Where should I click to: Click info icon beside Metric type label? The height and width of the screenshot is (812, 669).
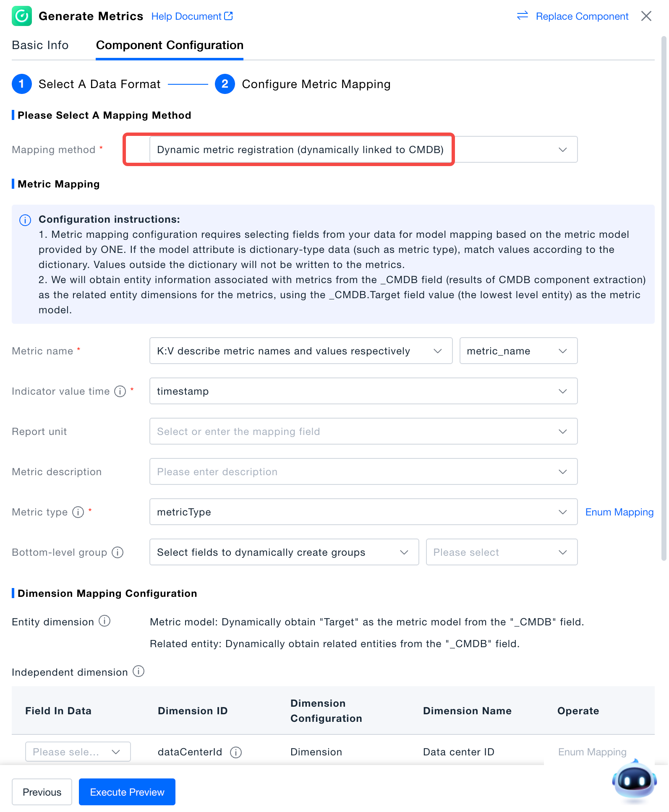click(x=78, y=512)
